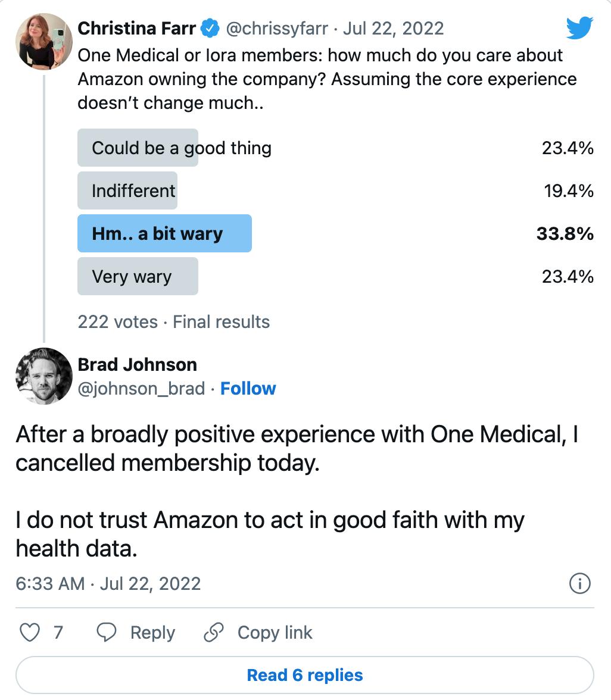Open the @johnson_brad handle link
Screen dimensions: 611x700
click(141, 389)
